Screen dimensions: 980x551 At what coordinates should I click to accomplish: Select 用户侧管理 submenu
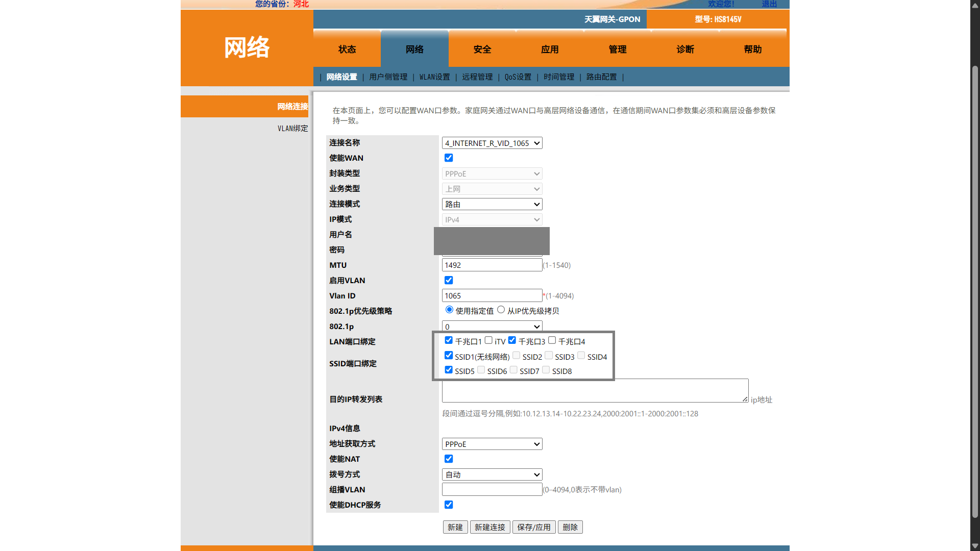pos(388,77)
